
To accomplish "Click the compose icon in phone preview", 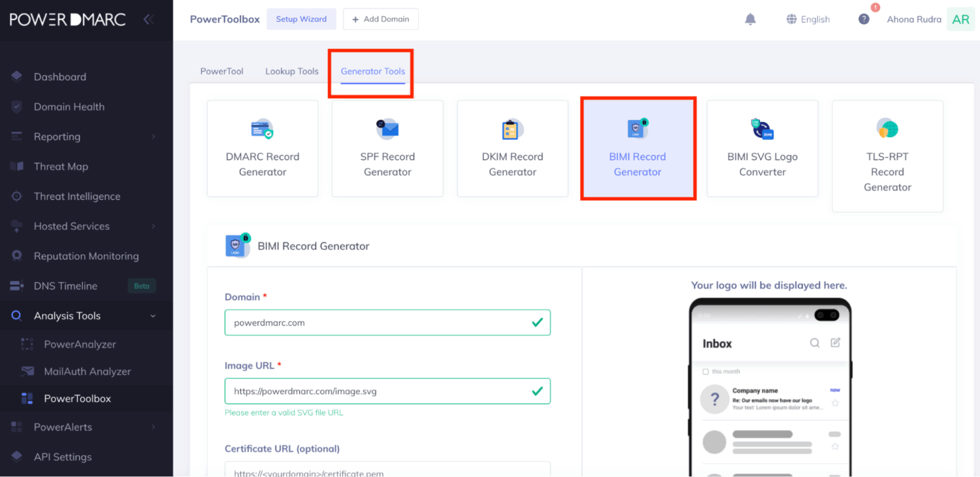I will 835,342.
